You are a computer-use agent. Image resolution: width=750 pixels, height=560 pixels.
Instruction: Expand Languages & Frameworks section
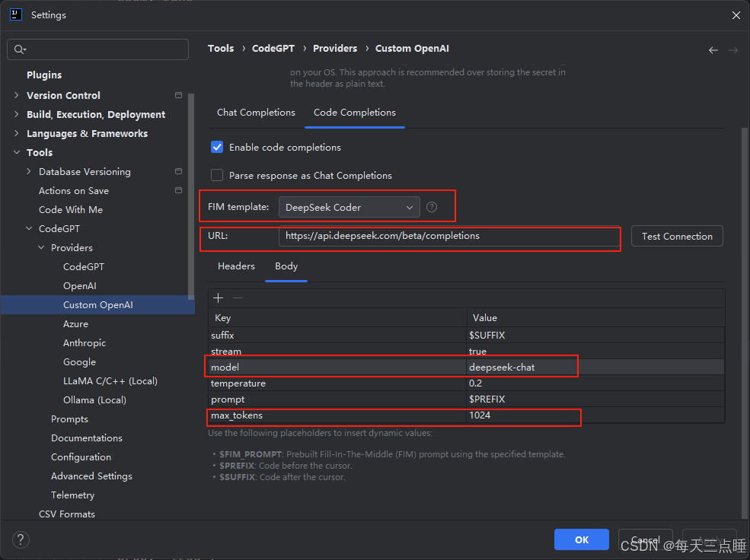click(17, 133)
